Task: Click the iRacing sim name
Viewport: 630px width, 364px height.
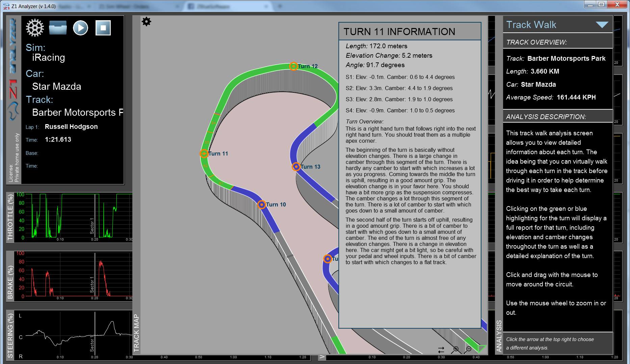Action: [49, 58]
